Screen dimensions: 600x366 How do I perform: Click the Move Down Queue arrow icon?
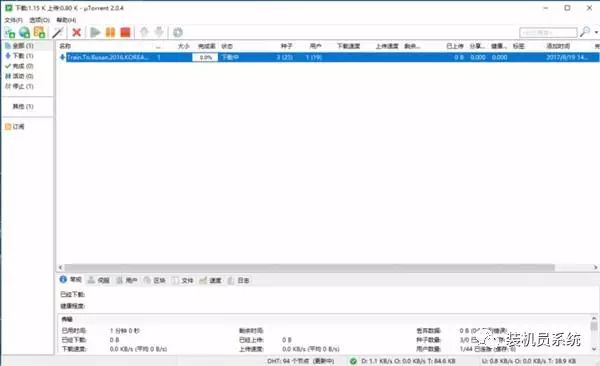click(159, 32)
